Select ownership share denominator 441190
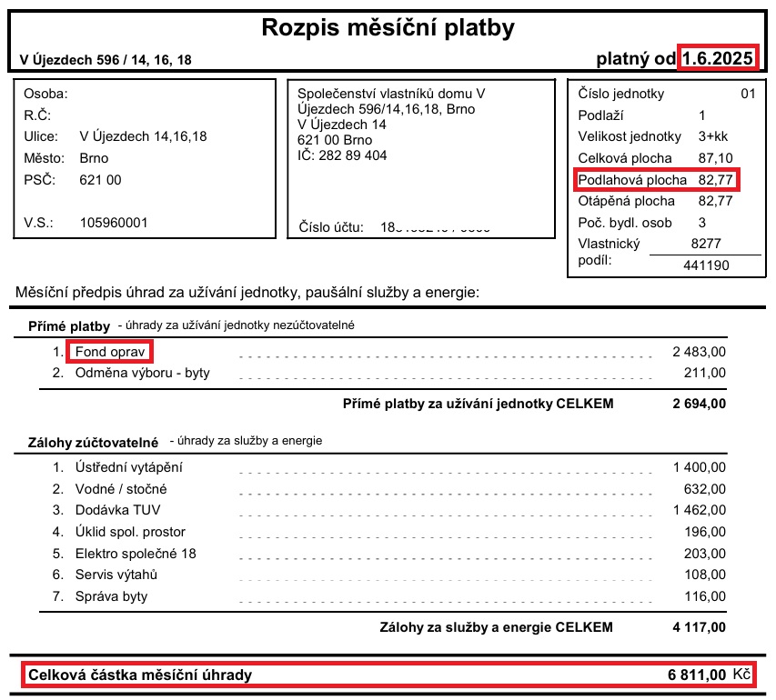Image resolution: width=776 pixels, height=700 pixels. point(706,265)
